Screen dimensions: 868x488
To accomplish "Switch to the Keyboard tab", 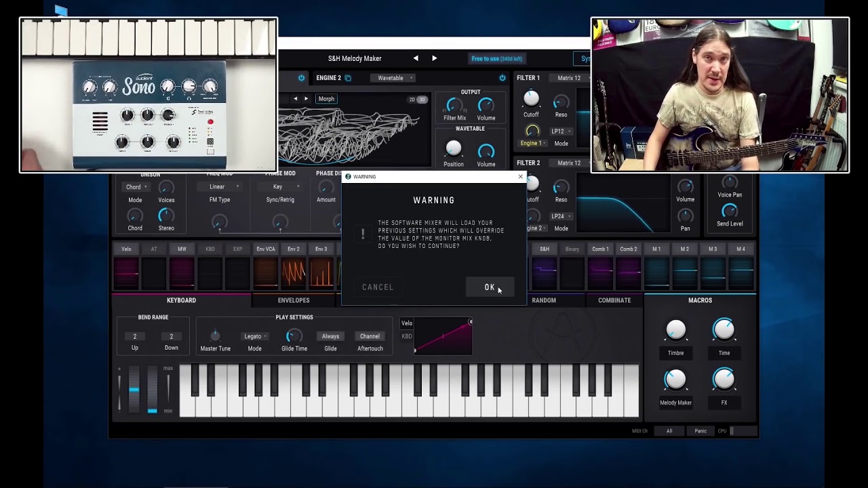I will 181,300.
